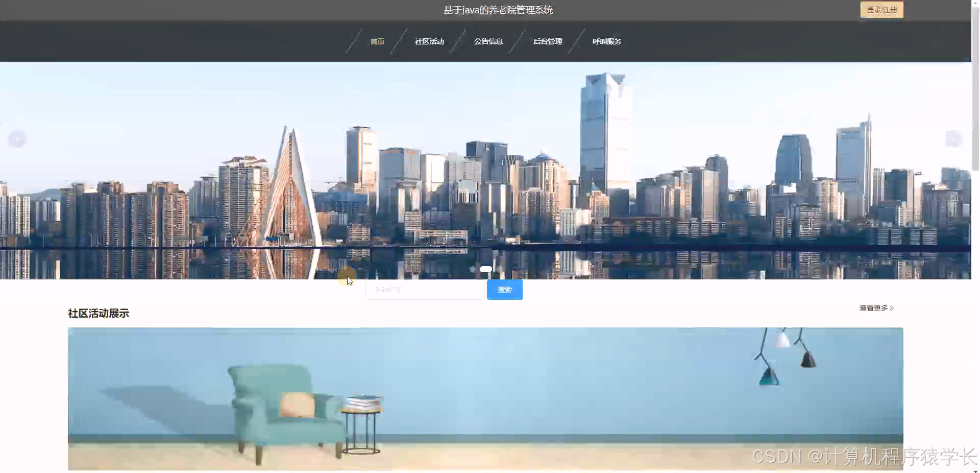Image resolution: width=980 pixels, height=473 pixels.
Task: Open the 查看更多 link
Action: point(876,308)
